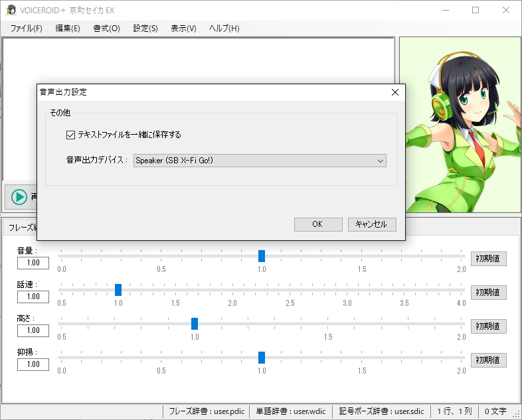This screenshot has height=420, width=522.
Task: Open the 編集(E) menu
Action: pos(68,29)
